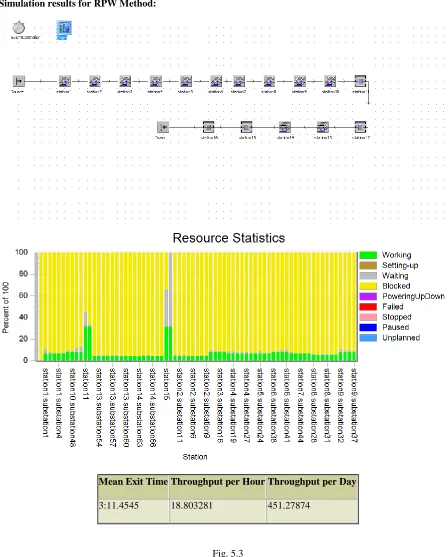
Task: Open station5 in the model
Action: point(186,81)
